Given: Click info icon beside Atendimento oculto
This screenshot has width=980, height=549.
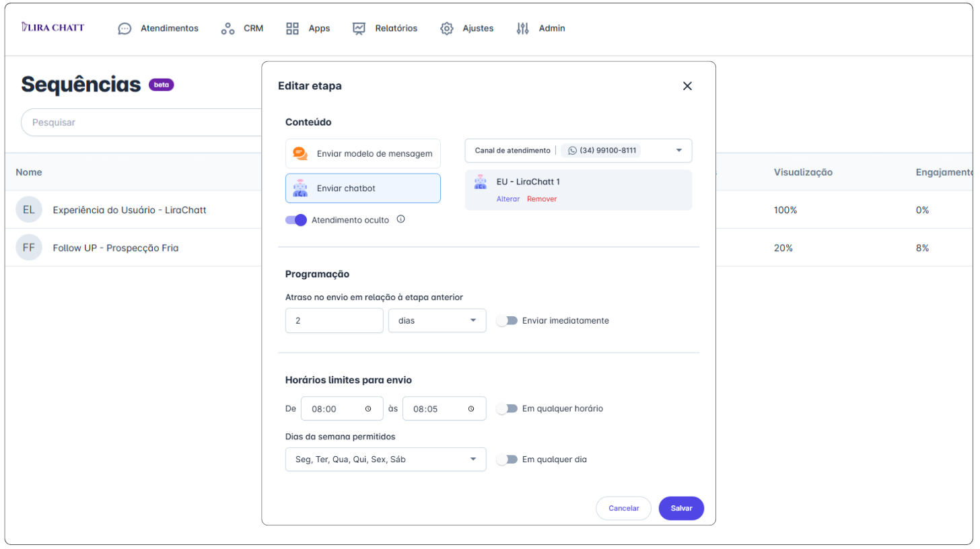Looking at the screenshot, I should click(x=400, y=219).
